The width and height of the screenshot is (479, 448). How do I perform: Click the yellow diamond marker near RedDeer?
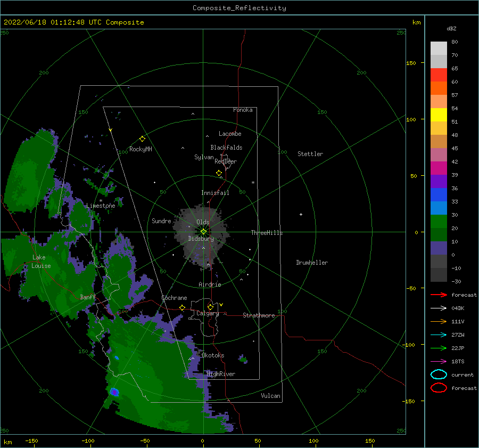[219, 173]
